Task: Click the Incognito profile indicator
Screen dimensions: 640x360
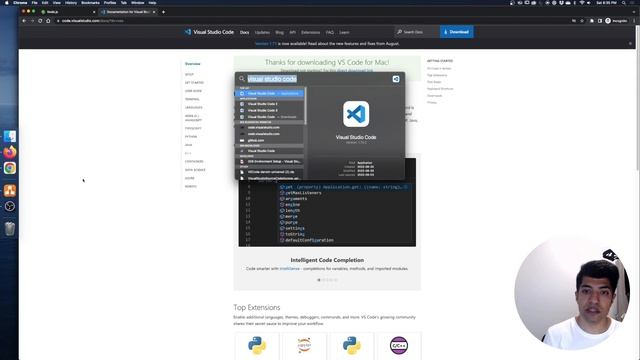Action: tap(616, 21)
